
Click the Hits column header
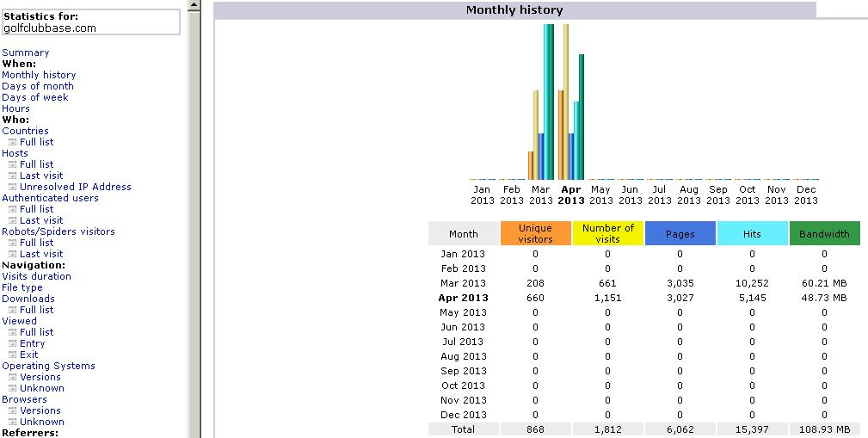click(x=753, y=233)
